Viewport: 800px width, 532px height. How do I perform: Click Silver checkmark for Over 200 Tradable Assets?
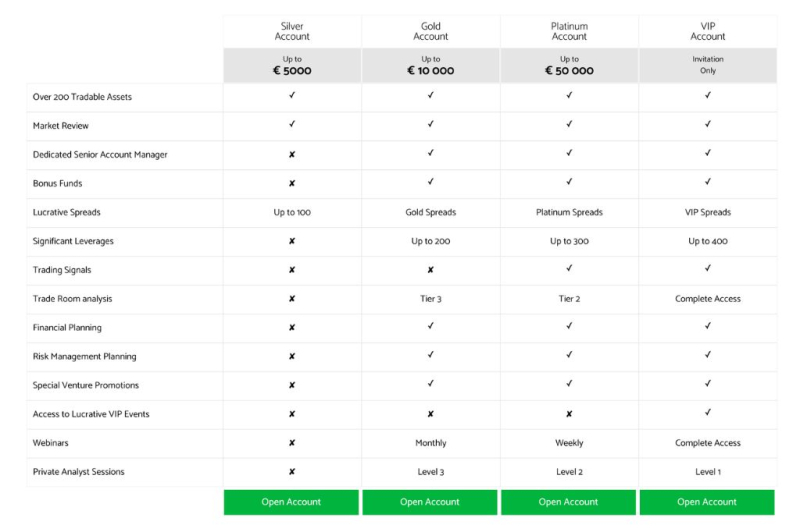[x=292, y=95]
